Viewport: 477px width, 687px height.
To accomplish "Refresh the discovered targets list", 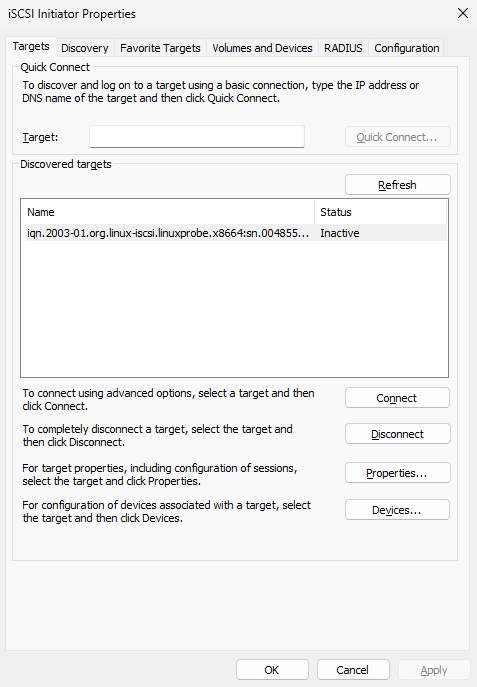I will click(397, 185).
